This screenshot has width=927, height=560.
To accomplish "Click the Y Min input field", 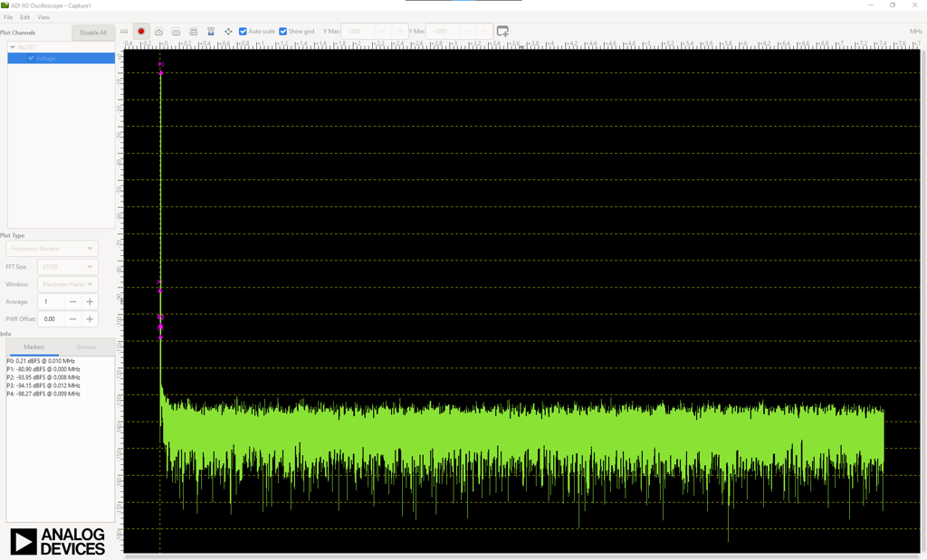I will pyautogui.click(x=443, y=32).
